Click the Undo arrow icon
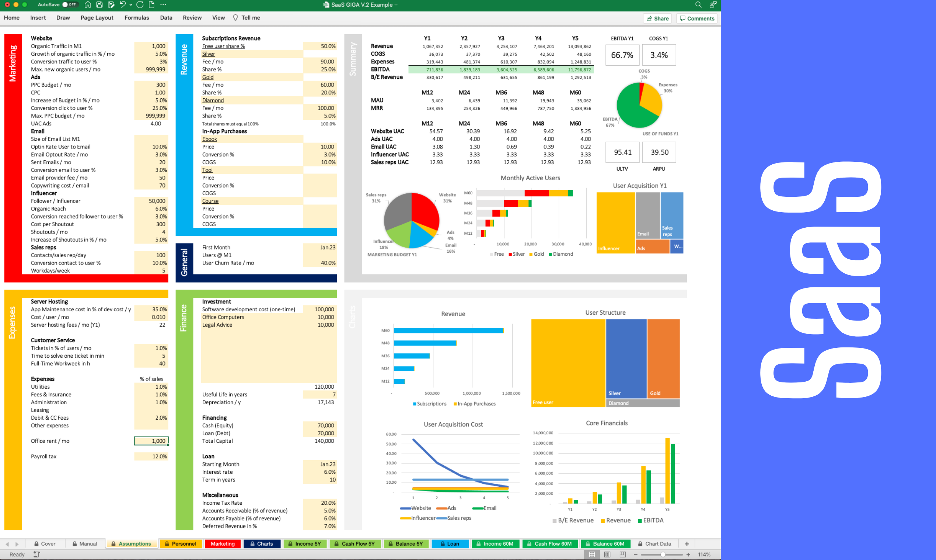The width and height of the screenshot is (936, 560). click(x=122, y=4)
